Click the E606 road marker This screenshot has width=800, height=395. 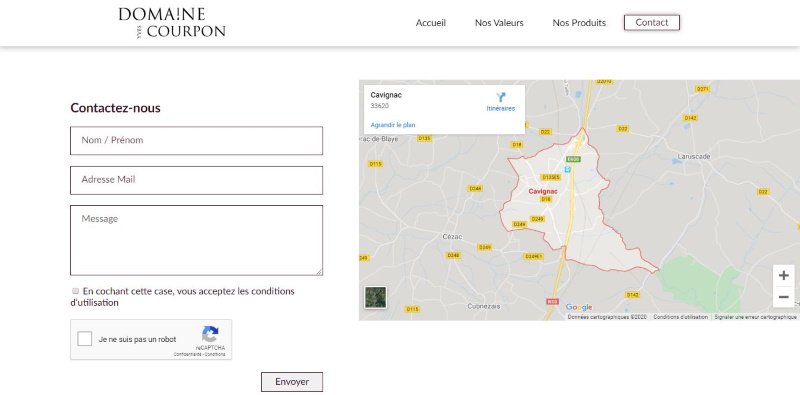pyautogui.click(x=573, y=159)
